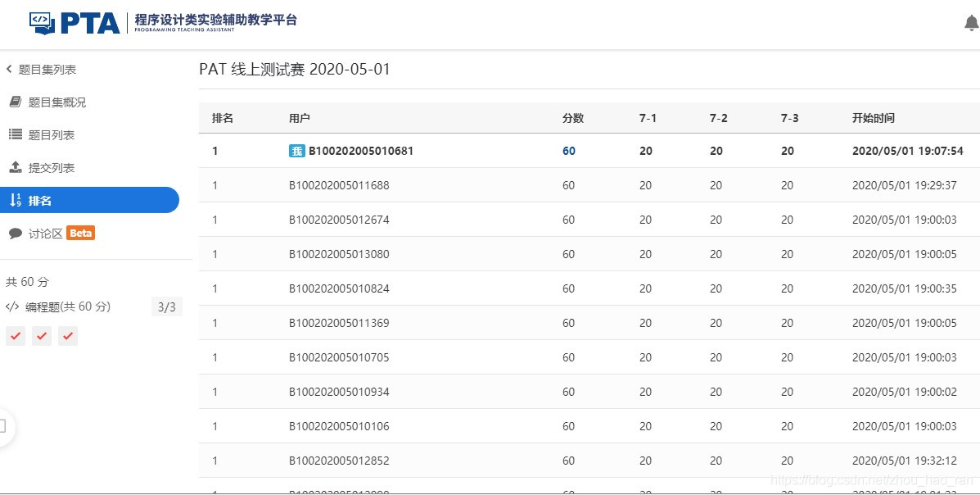
Task: Click the 3/3 progress badge
Action: (167, 307)
